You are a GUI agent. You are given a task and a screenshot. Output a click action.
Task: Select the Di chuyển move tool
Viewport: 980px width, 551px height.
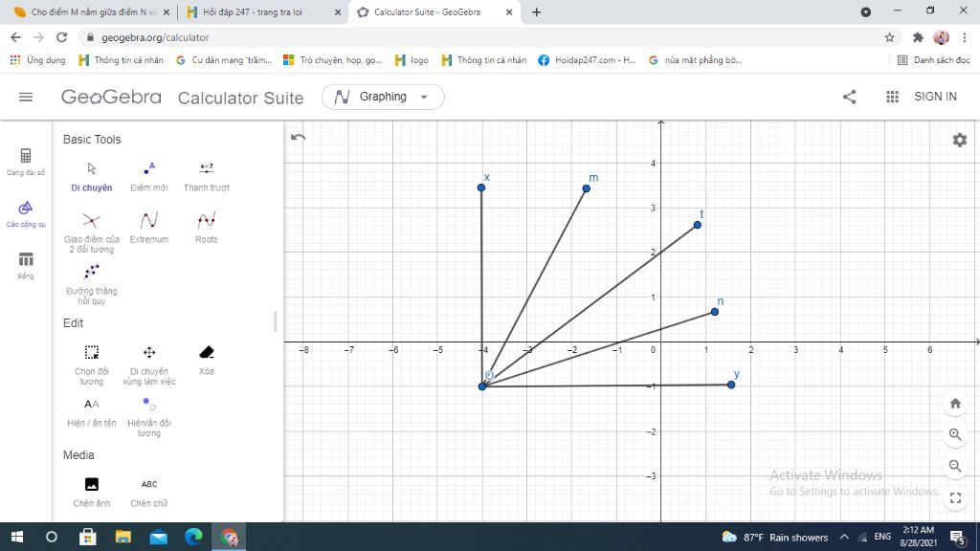pyautogui.click(x=91, y=176)
